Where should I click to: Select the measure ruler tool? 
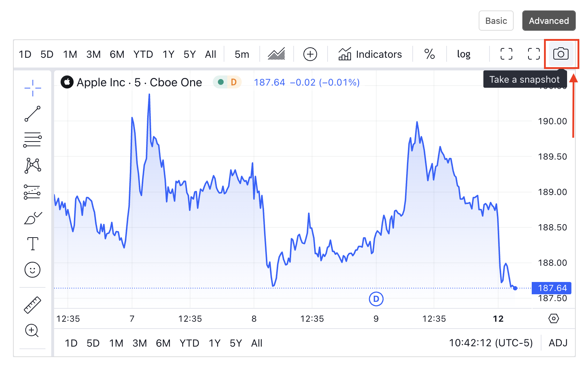tap(32, 305)
